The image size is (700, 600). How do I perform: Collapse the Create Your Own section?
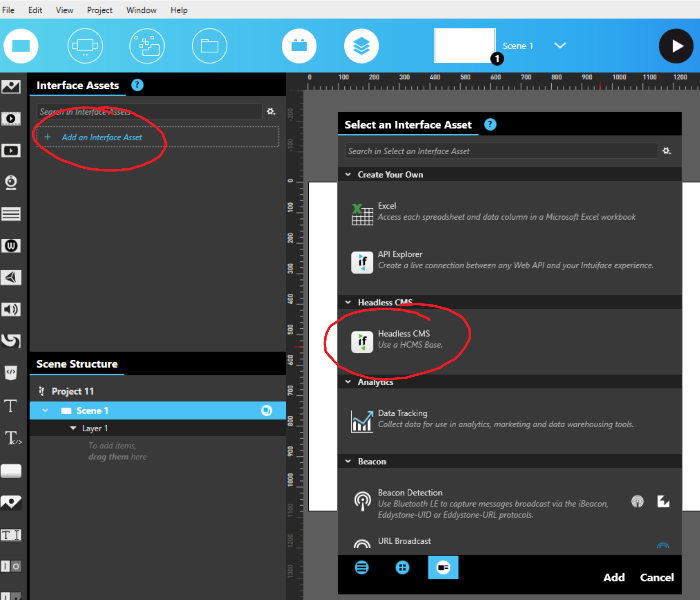coord(348,174)
